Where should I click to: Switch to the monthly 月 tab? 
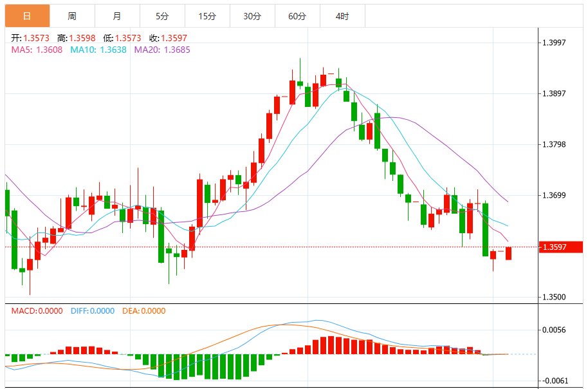(117, 16)
